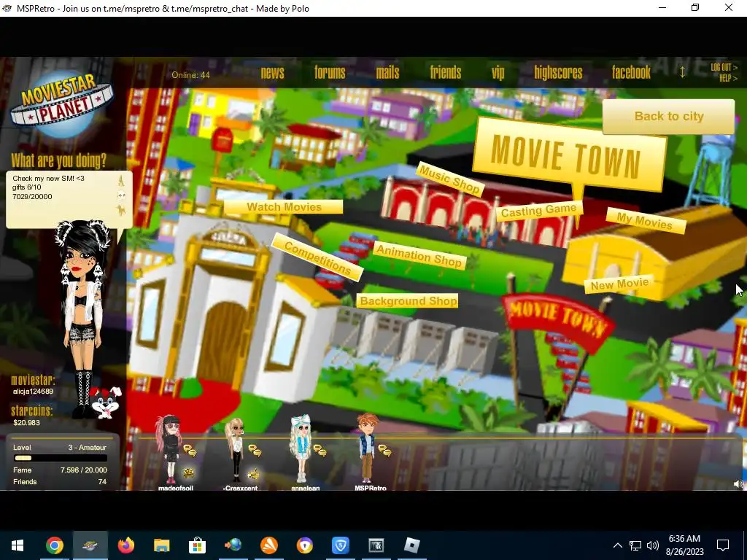
Task: Open the dark framed app in taskbar
Action: (376, 545)
